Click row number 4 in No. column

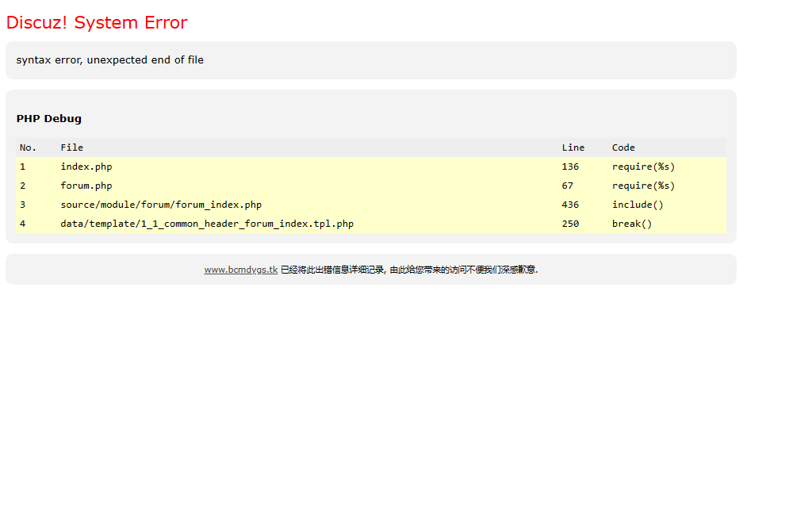click(23, 224)
